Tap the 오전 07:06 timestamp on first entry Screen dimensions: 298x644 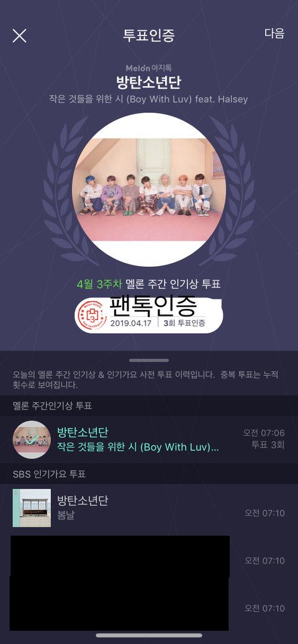pyautogui.click(x=264, y=433)
